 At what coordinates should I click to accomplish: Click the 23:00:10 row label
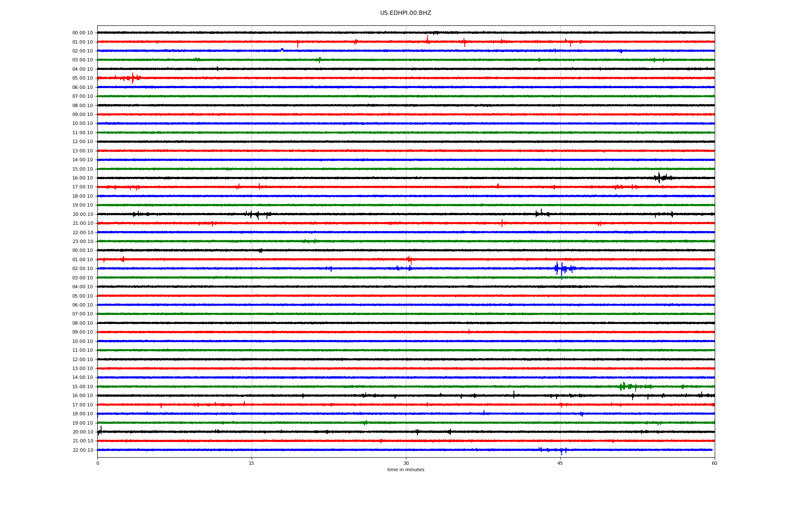(x=83, y=242)
